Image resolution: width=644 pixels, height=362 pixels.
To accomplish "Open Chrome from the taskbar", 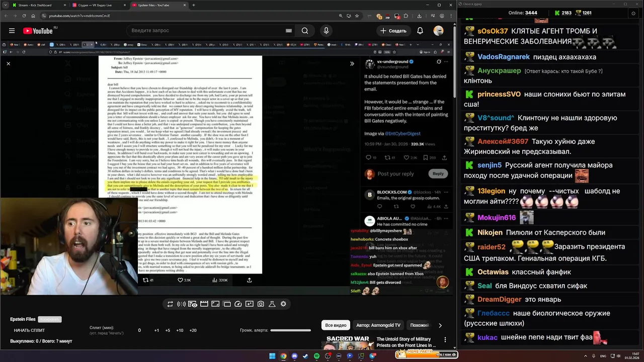I will (283, 356).
